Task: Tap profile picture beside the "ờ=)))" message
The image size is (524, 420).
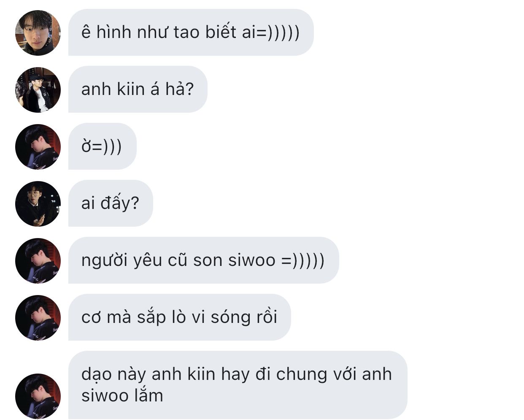Action: [x=38, y=147]
